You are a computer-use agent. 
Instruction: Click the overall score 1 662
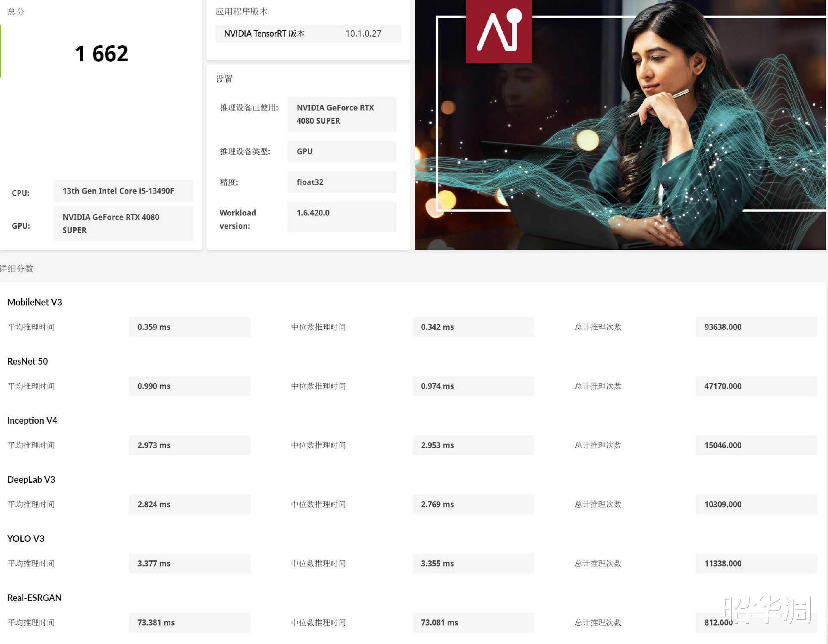(x=101, y=53)
